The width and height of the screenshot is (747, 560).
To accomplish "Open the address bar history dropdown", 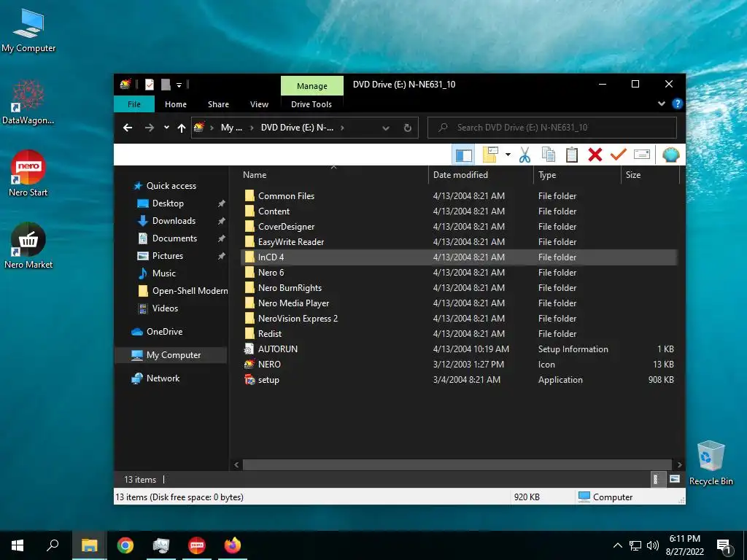I will pyautogui.click(x=386, y=128).
